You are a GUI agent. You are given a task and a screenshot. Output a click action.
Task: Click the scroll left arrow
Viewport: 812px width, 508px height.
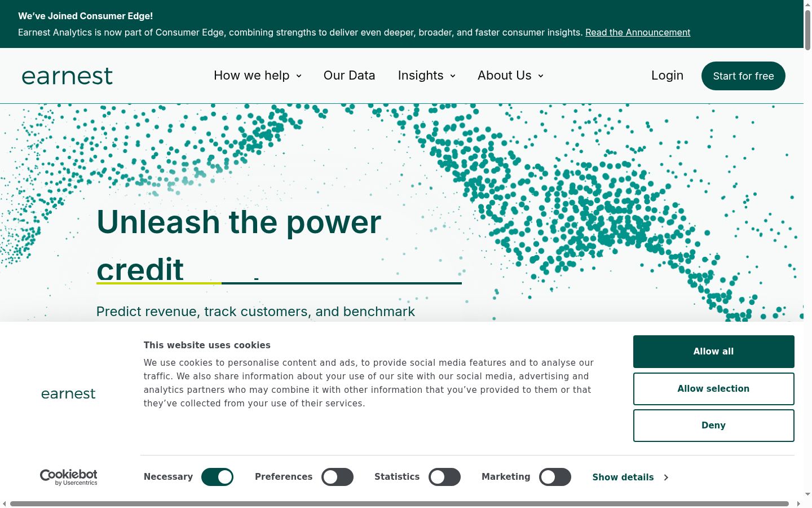coord(5,503)
